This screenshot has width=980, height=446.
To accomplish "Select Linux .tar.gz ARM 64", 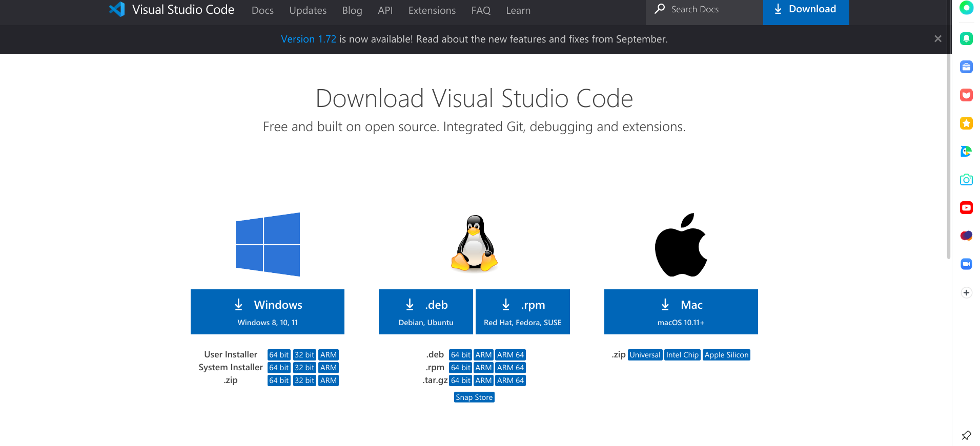I will [x=511, y=380].
